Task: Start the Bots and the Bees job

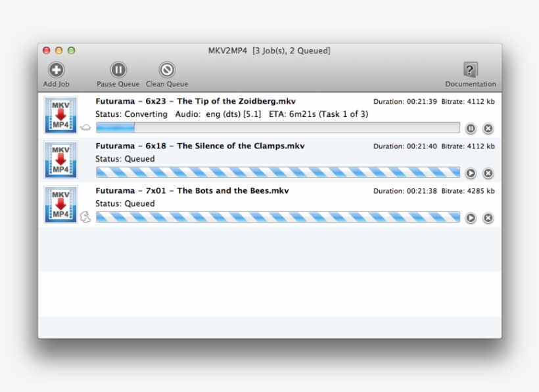Action: coord(471,218)
